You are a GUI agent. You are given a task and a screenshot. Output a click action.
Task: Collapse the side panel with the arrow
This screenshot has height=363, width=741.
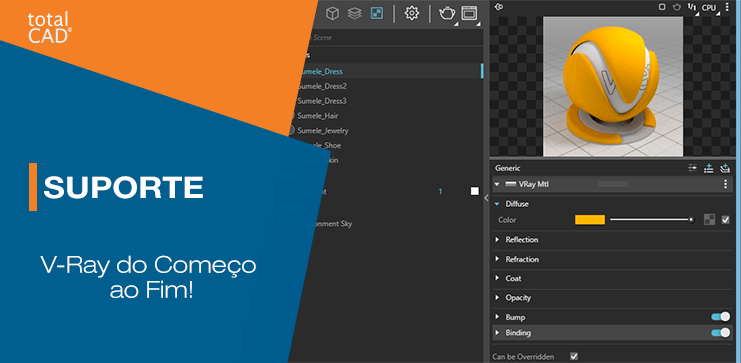pyautogui.click(x=486, y=198)
